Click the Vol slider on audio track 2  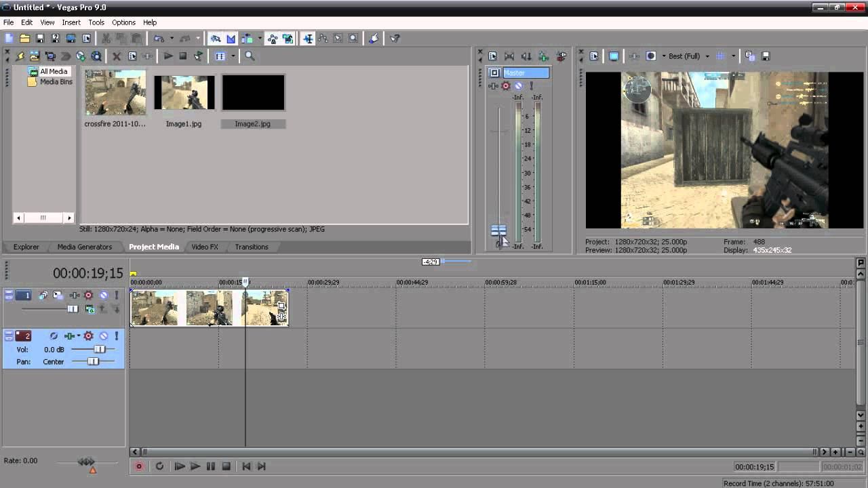coord(100,349)
